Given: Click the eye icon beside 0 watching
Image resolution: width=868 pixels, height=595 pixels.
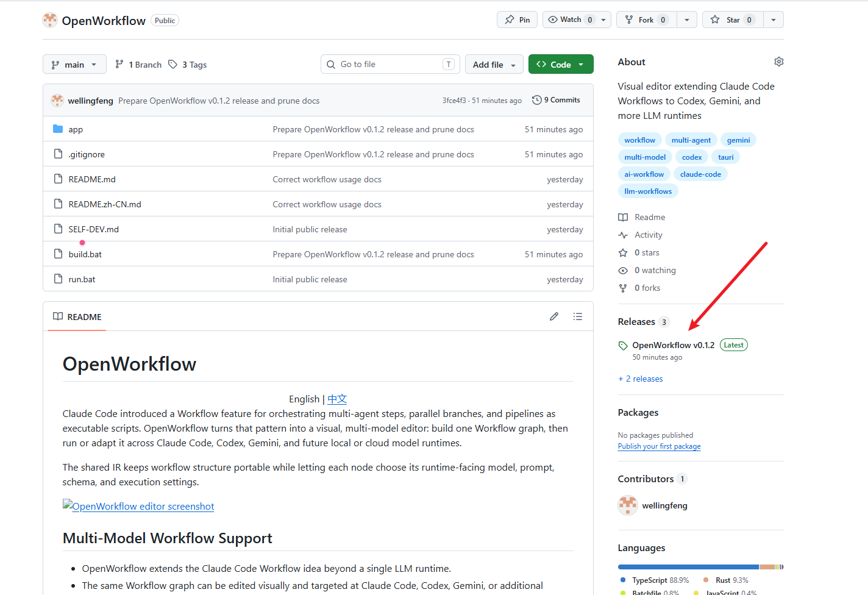Looking at the screenshot, I should 623,270.
